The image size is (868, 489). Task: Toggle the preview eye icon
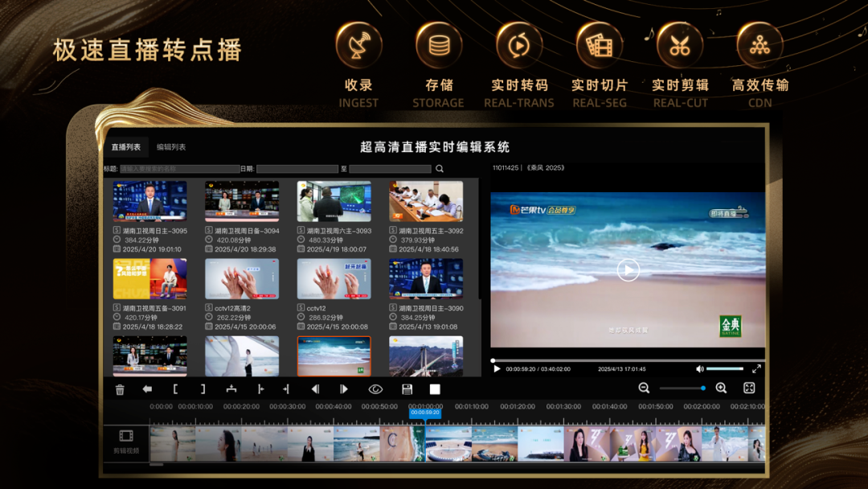point(377,388)
